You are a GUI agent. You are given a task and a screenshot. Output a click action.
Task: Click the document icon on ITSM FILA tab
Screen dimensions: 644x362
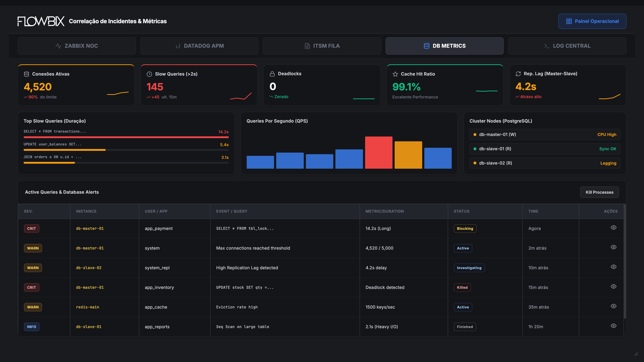tap(307, 46)
